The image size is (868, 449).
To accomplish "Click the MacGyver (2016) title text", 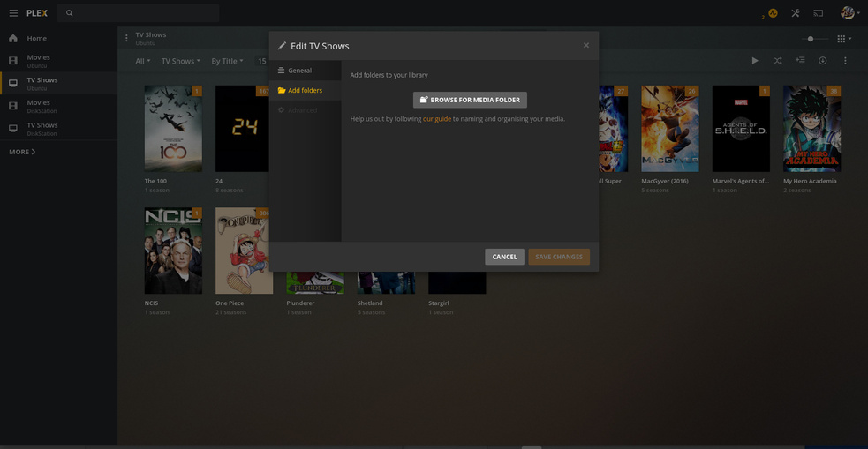I will [664, 181].
